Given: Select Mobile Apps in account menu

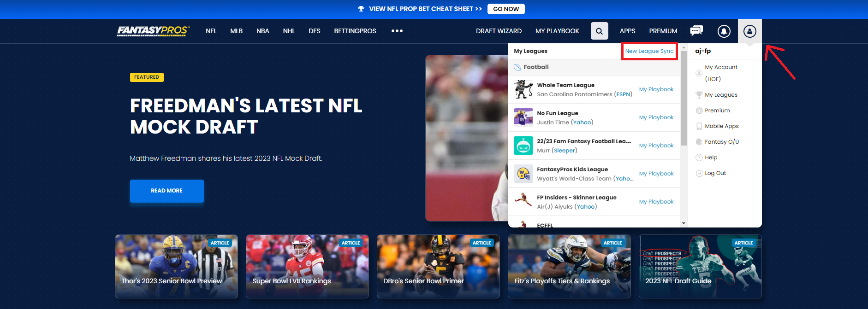Looking at the screenshot, I should (722, 126).
